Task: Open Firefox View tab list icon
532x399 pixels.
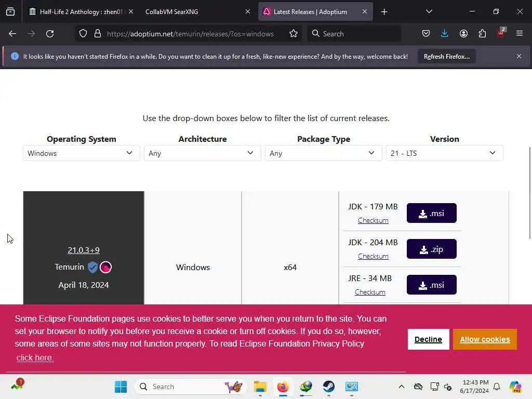Action: point(10,12)
